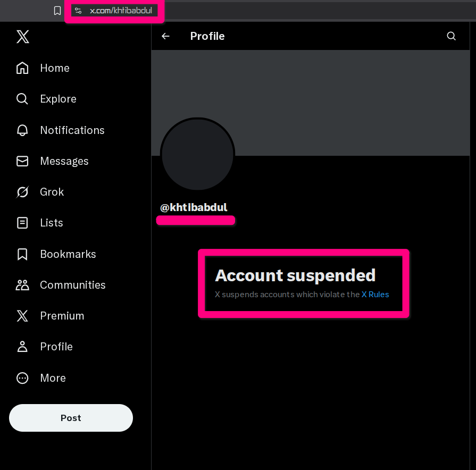Select the Profile menu item
The width and height of the screenshot is (476, 470).
click(x=56, y=347)
